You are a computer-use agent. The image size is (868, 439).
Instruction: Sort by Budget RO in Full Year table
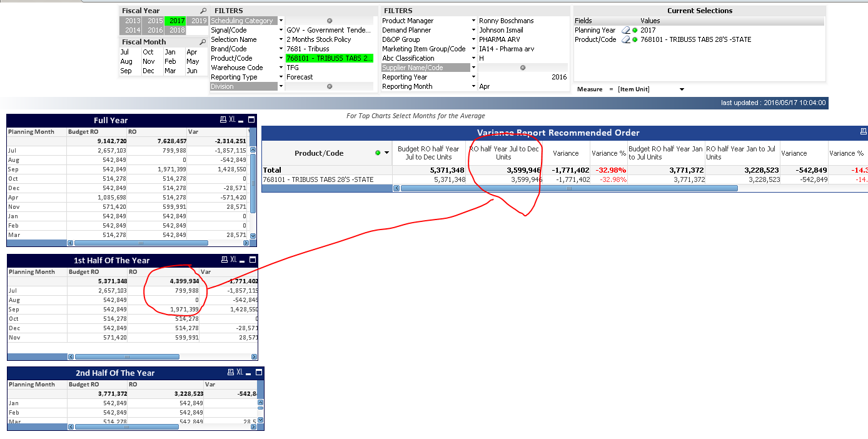tap(97, 132)
